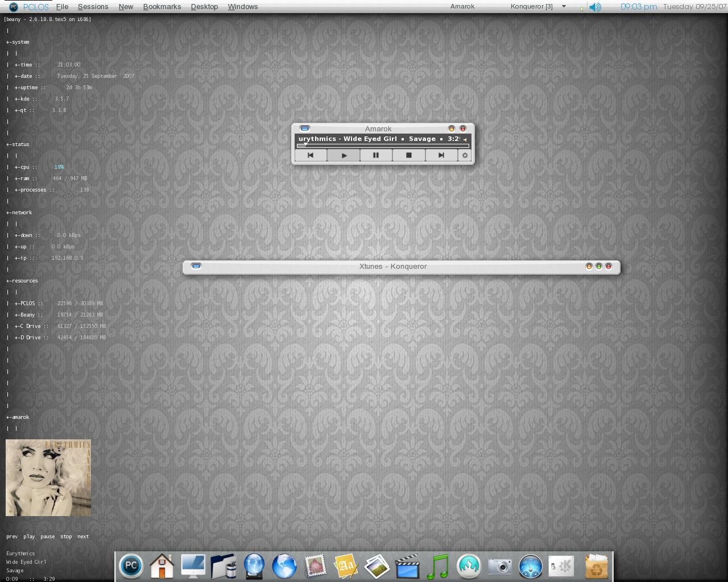Screen dimensions: 728x582
Task: Click the PCLOS 22596 / 30389 MB entry
Action: [59, 304]
